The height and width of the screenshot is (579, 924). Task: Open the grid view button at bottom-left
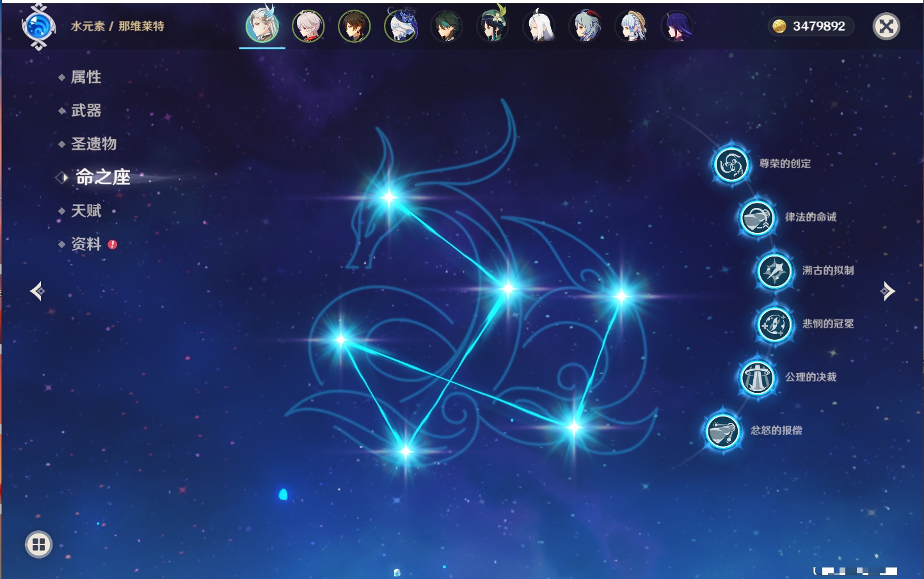point(38,544)
